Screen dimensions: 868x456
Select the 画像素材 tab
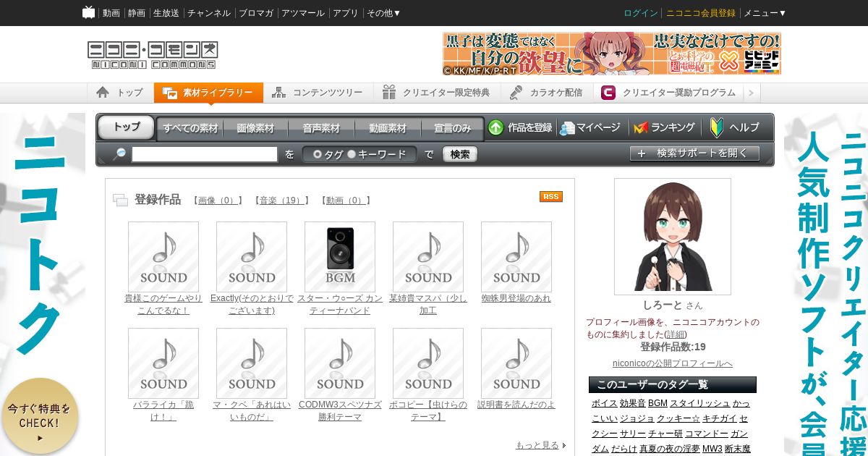point(255,128)
